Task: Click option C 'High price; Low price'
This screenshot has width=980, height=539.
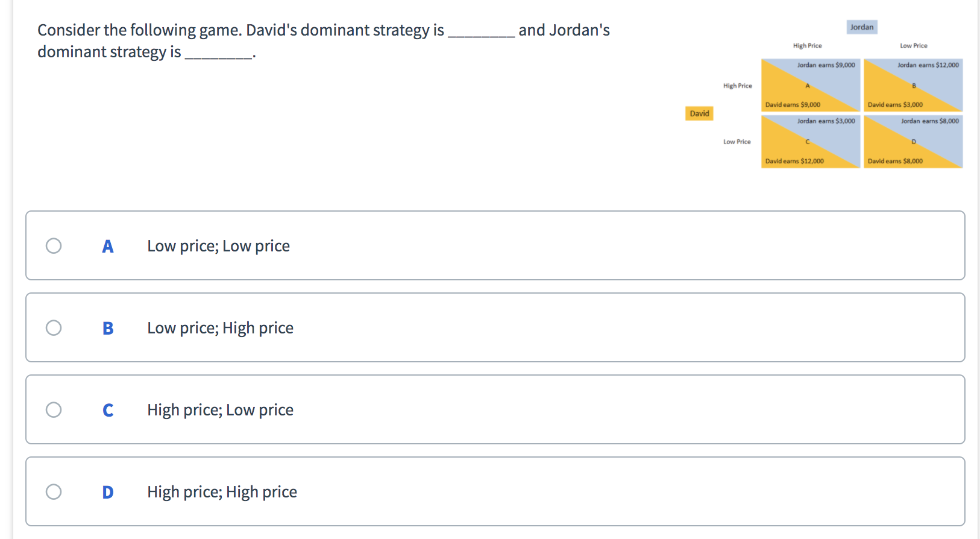Action: click(220, 409)
